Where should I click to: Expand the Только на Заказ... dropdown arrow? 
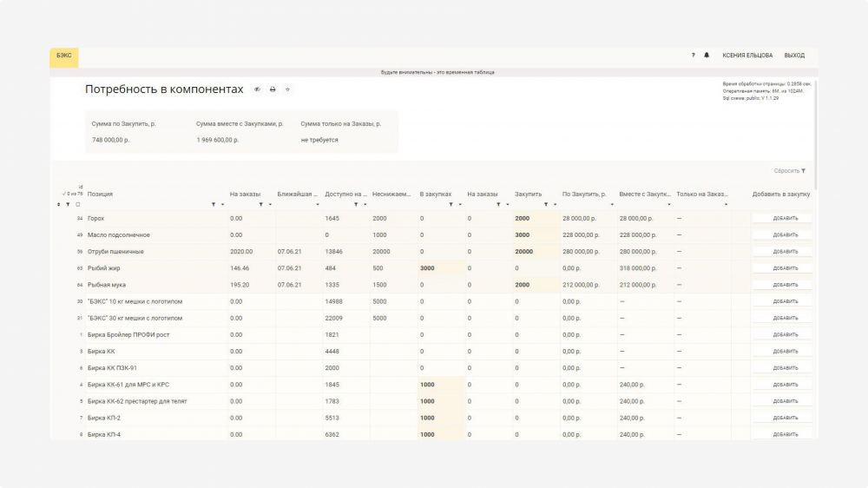727,204
